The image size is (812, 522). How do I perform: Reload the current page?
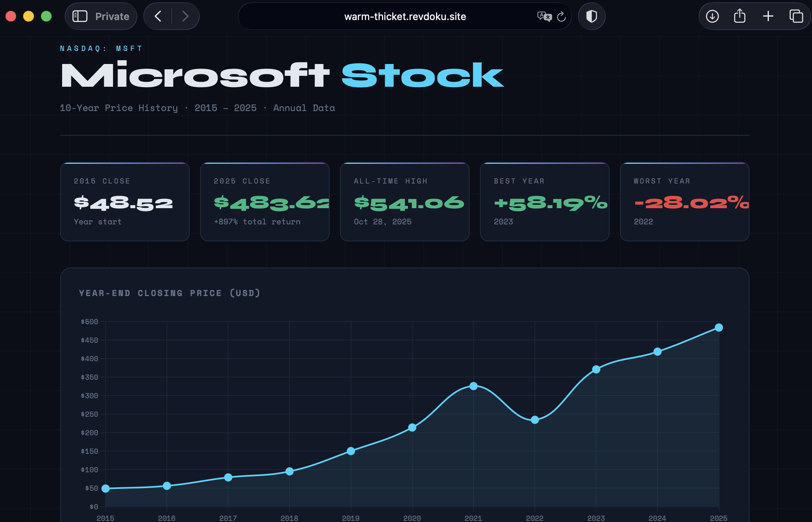coord(561,16)
